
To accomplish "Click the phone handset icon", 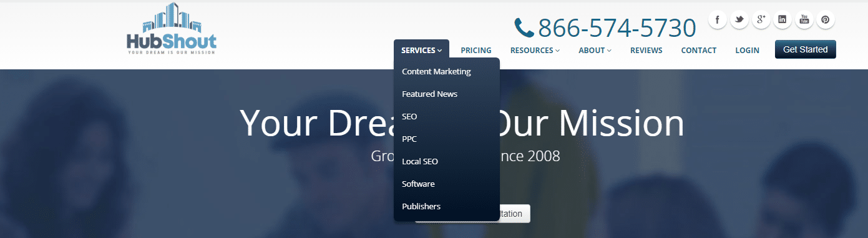I will click(524, 27).
